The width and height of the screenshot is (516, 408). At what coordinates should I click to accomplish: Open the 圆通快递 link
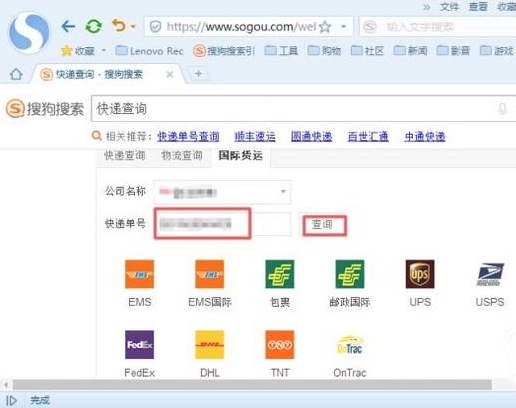pos(312,136)
